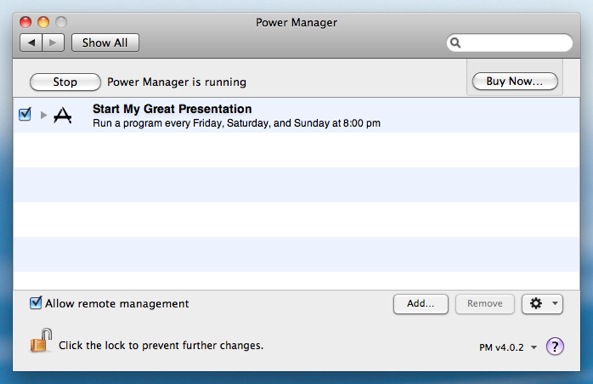Click the event's schedule description text
593x384 pixels.
(x=236, y=123)
